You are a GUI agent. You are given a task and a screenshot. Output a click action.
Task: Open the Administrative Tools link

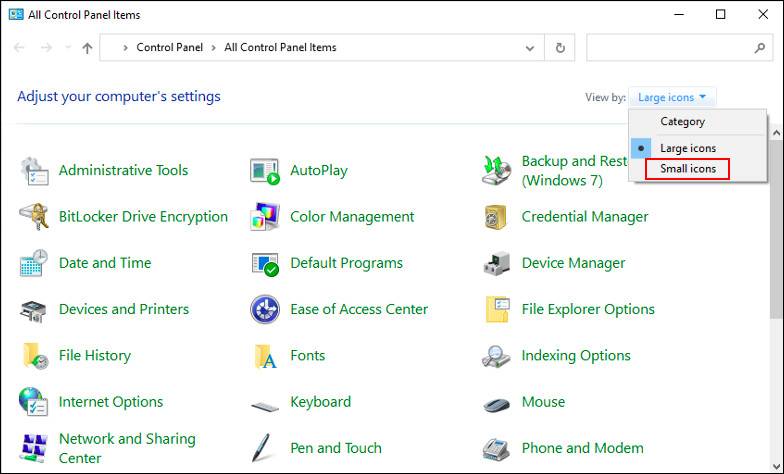124,170
